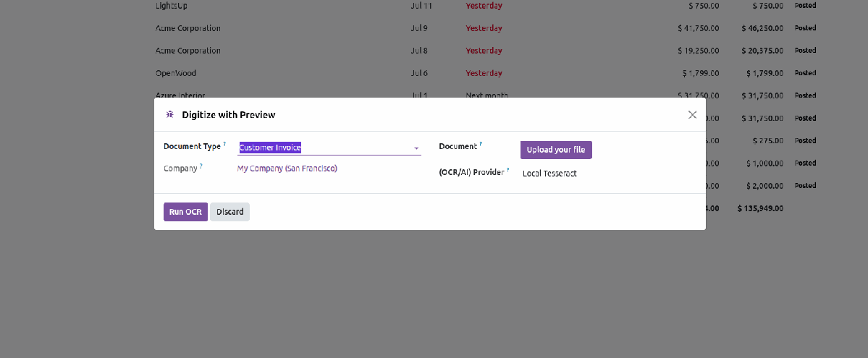868x358 pixels.
Task: Show help tooltip for Document Type
Action: [x=224, y=144]
